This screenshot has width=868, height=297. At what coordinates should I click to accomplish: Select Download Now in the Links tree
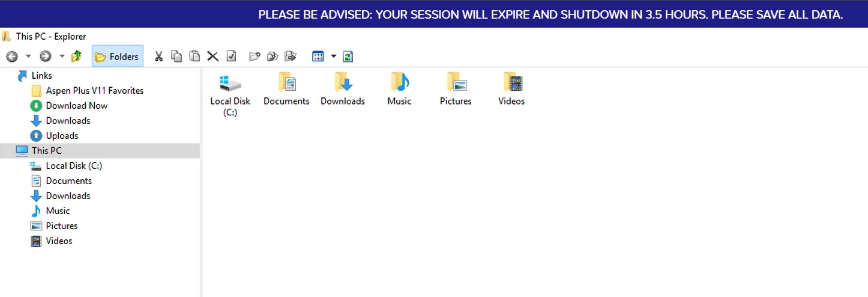76,106
